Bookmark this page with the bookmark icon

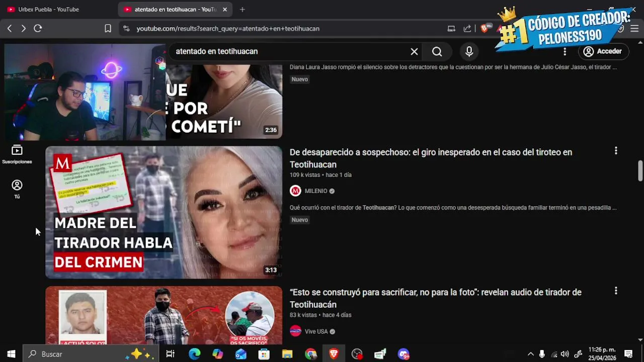pyautogui.click(x=108, y=29)
